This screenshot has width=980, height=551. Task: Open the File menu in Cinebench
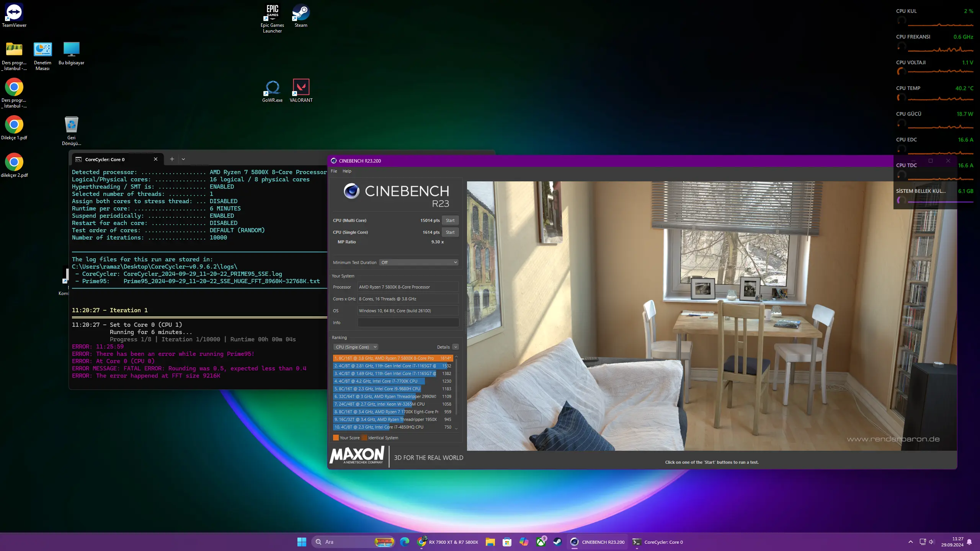tap(334, 171)
